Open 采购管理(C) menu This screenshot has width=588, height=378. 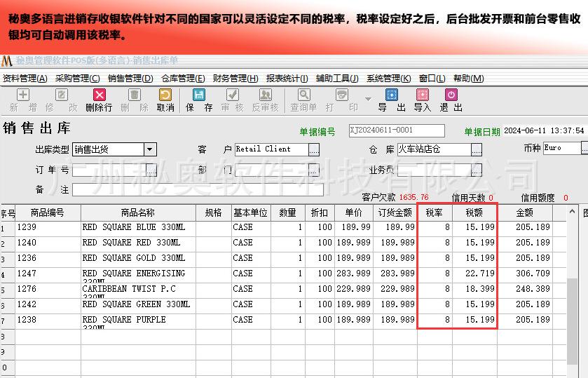[78, 79]
